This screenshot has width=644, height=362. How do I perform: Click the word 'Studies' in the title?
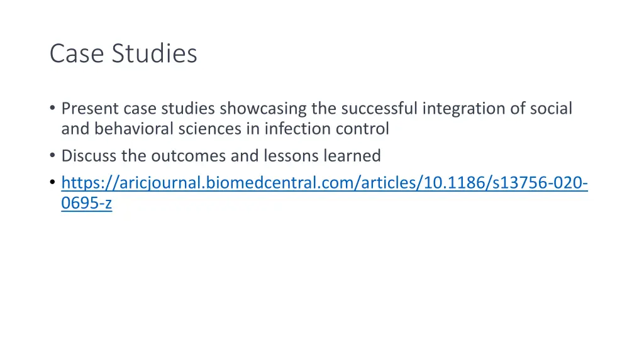(155, 53)
